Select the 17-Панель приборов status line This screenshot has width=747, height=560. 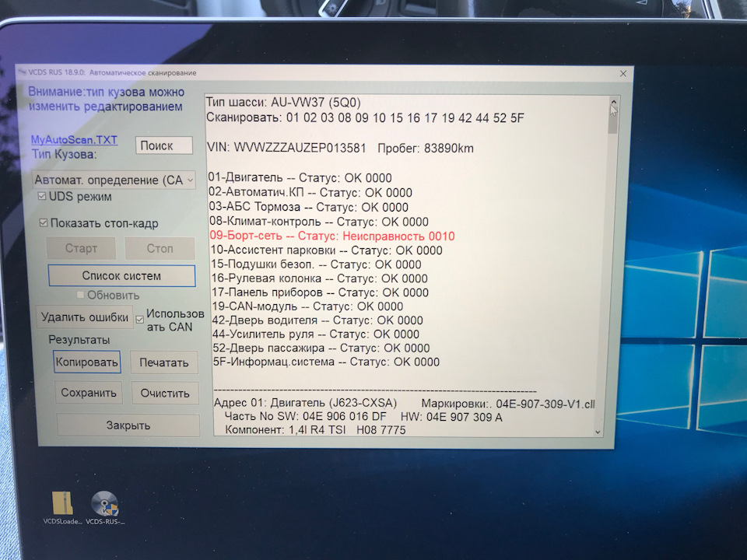(x=320, y=292)
